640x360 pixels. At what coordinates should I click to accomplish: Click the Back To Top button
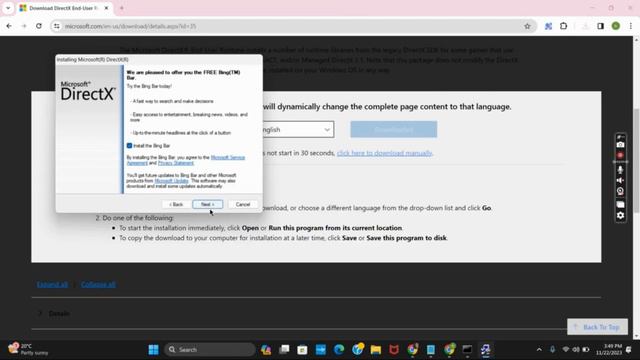597,327
